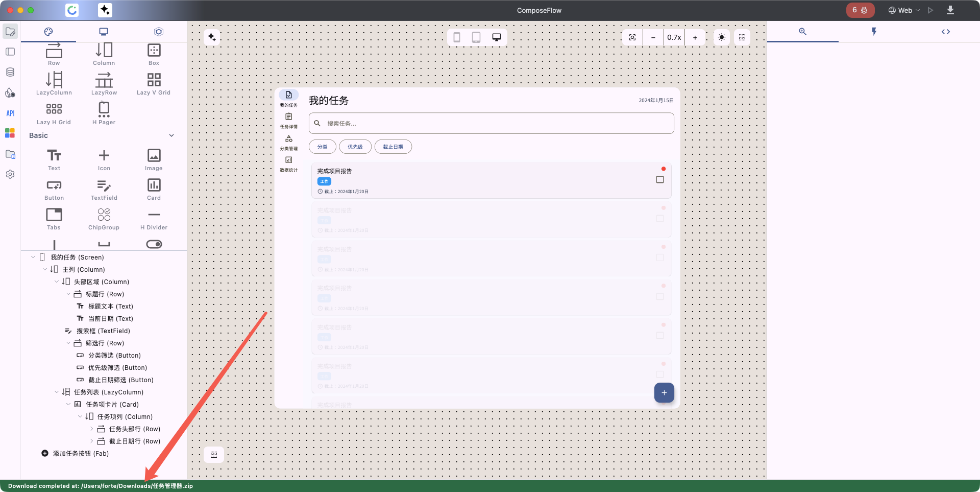Toggle the light/dark mode sun icon
Viewport: 980px width, 492px height.
pyautogui.click(x=721, y=37)
